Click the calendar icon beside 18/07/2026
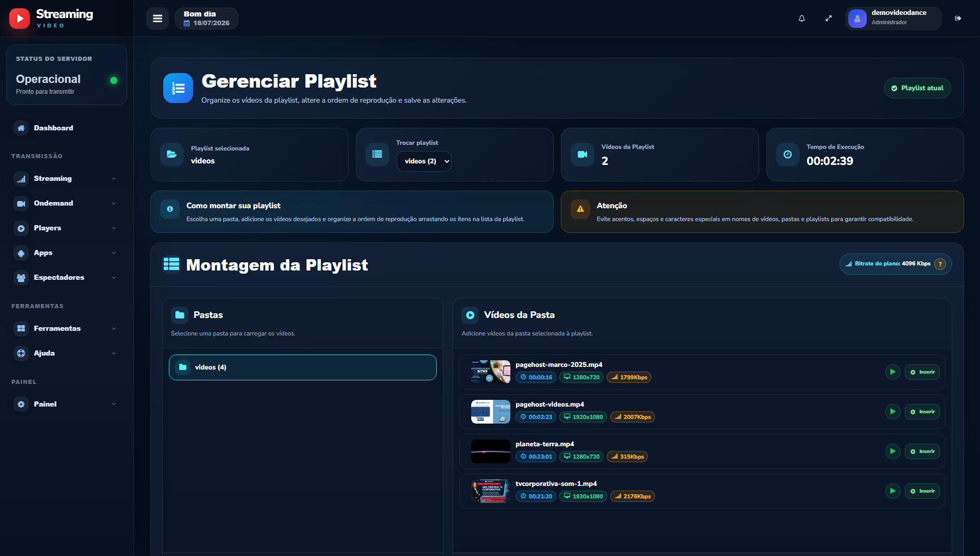This screenshot has width=980, height=556. [x=187, y=23]
